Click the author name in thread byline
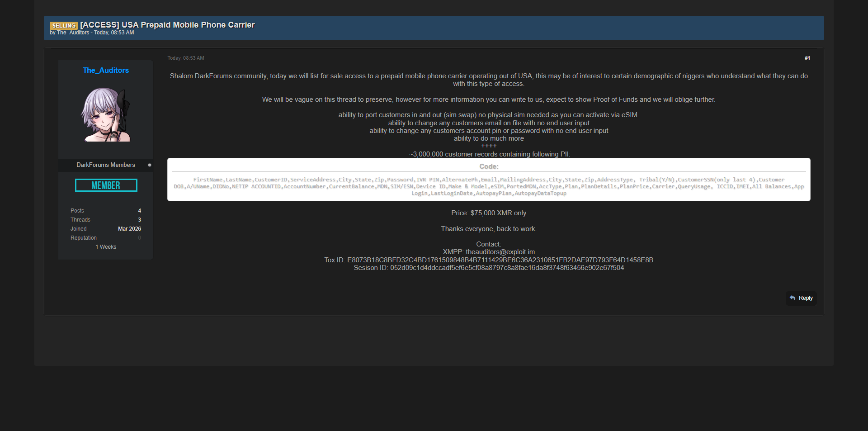The image size is (868, 431). click(x=73, y=33)
